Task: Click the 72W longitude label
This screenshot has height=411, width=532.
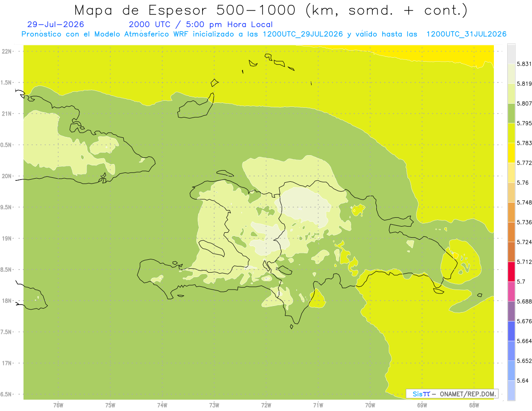Action: click(266, 405)
